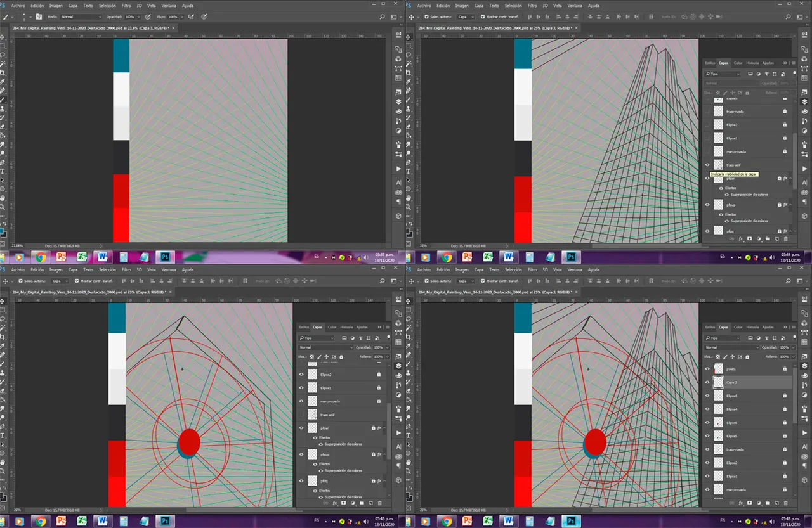Open 'Tipo' filter dropdown in top-right Layers panel
This screenshot has width=812, height=528.
[x=722, y=74]
